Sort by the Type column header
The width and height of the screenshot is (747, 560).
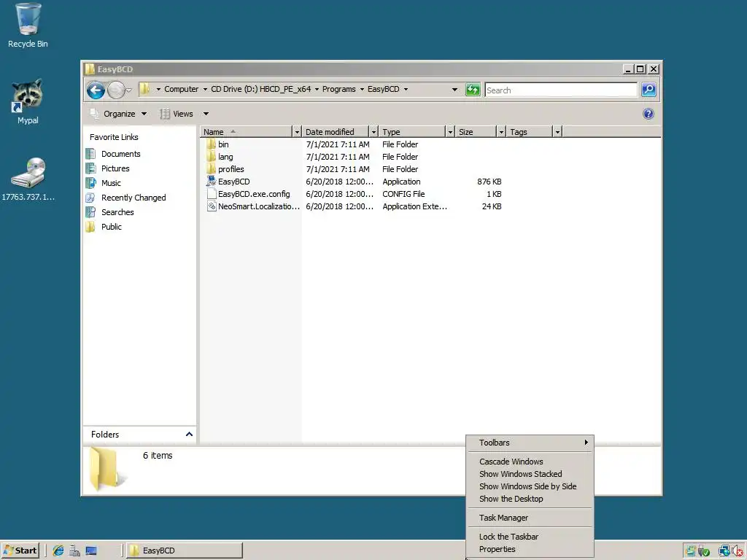pyautogui.click(x=412, y=132)
